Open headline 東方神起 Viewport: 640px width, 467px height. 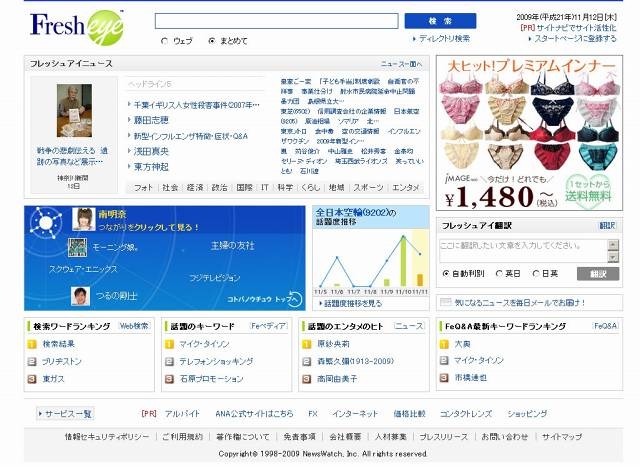[x=151, y=167]
